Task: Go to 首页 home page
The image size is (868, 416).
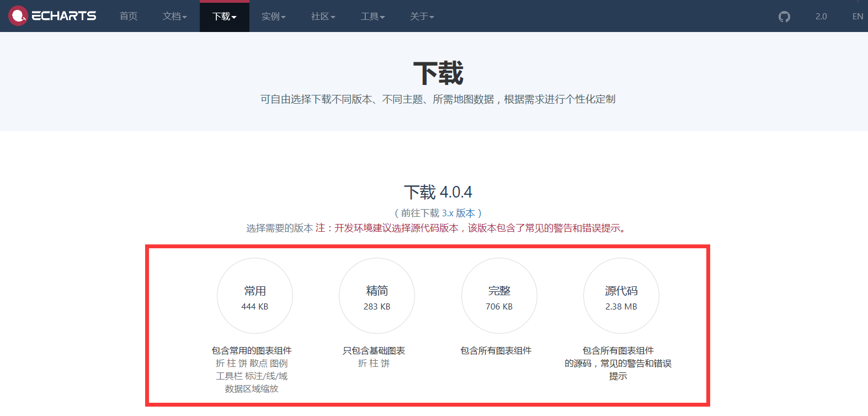Action: point(129,17)
